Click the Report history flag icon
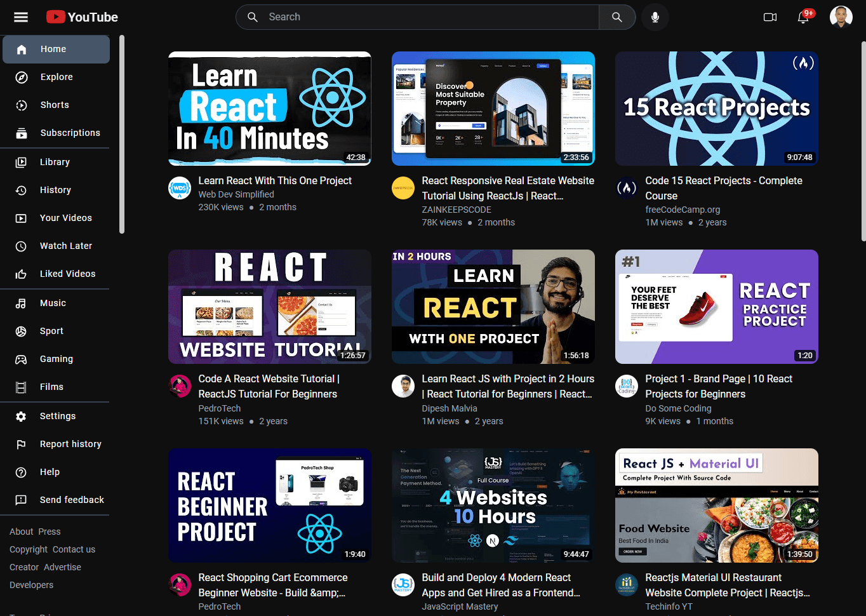 [x=21, y=444]
